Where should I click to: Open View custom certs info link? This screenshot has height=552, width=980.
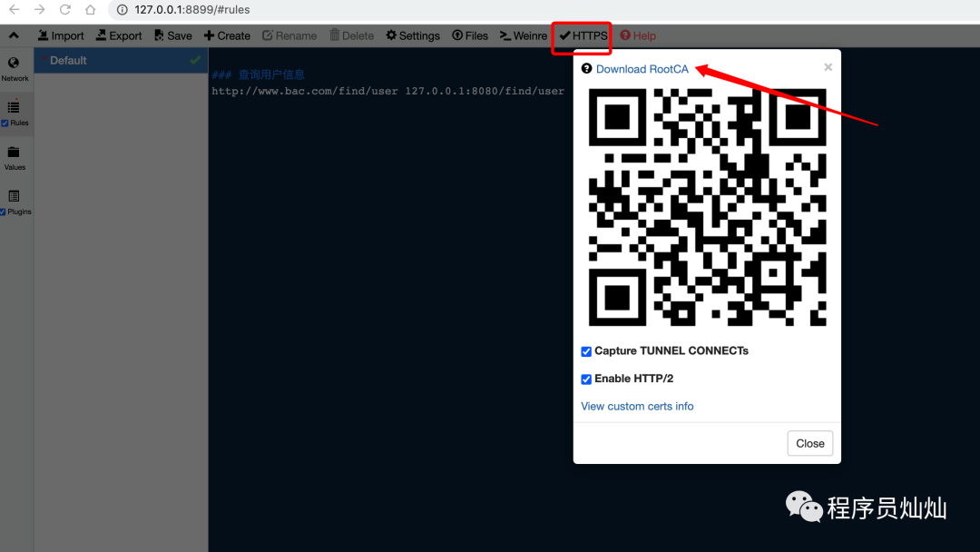[637, 407]
